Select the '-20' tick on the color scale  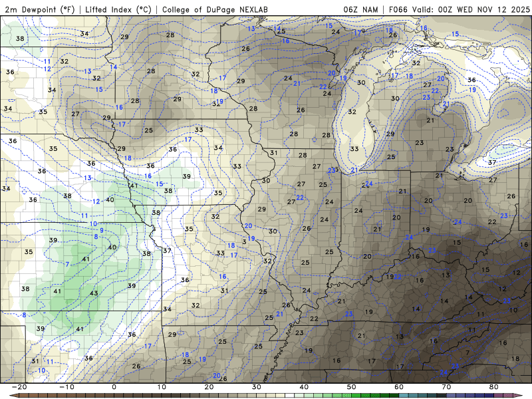pyautogui.click(x=19, y=387)
